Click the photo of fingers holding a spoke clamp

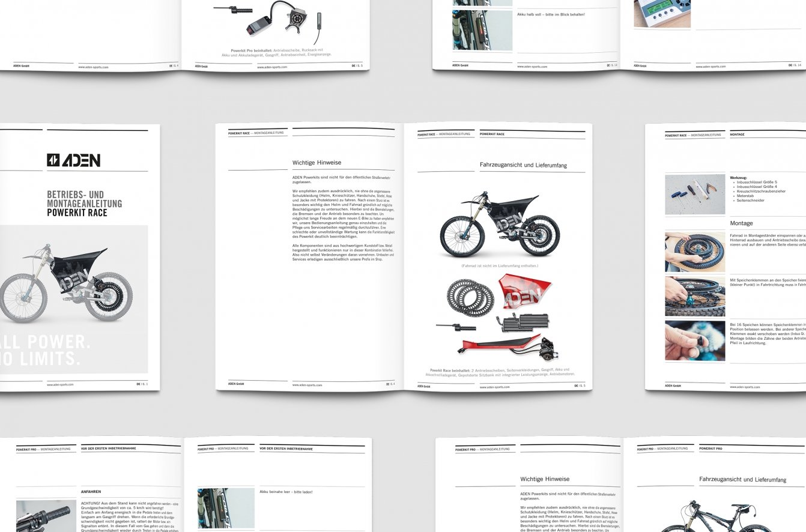[x=695, y=340]
